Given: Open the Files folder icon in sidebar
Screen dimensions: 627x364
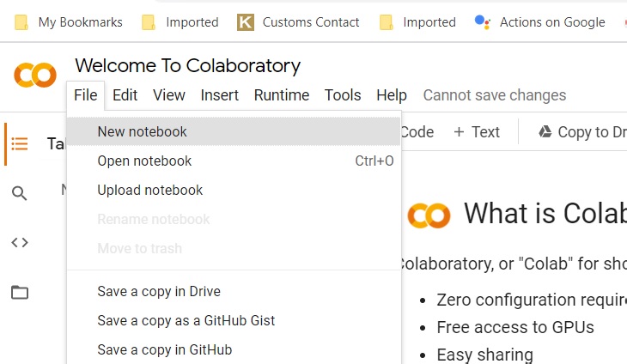Looking at the screenshot, I should [19, 292].
